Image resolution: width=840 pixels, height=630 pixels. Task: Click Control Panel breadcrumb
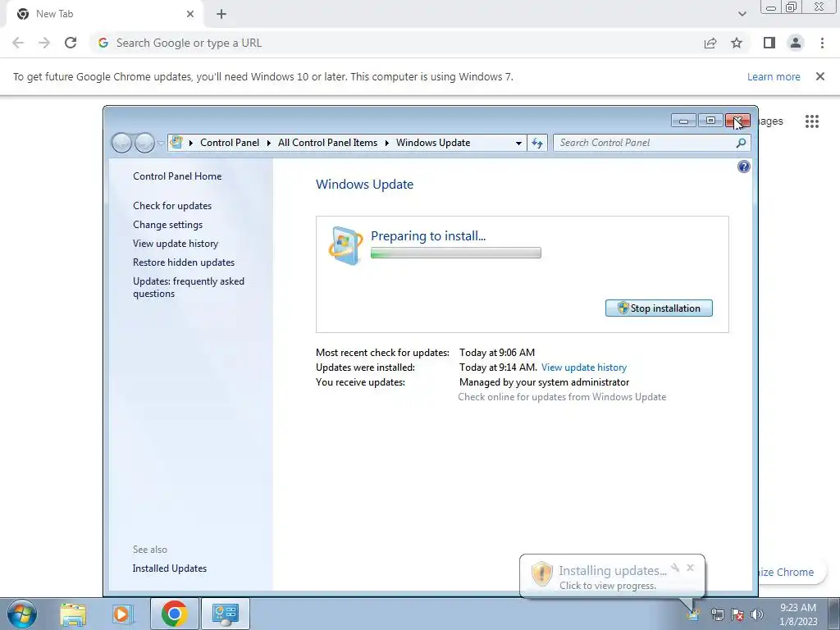point(230,143)
